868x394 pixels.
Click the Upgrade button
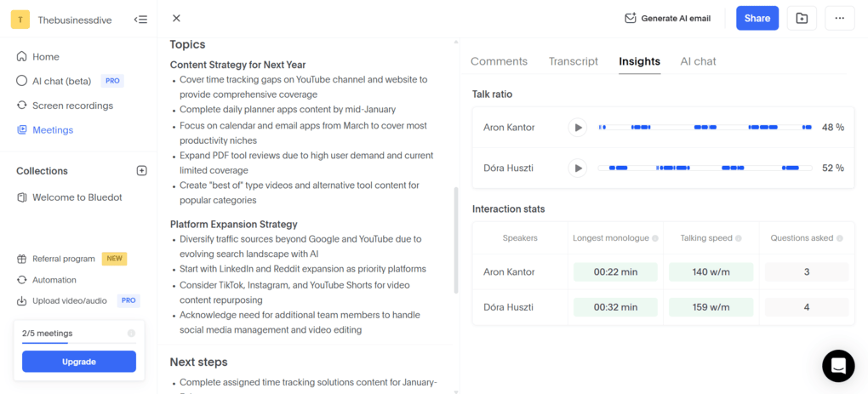point(79,362)
